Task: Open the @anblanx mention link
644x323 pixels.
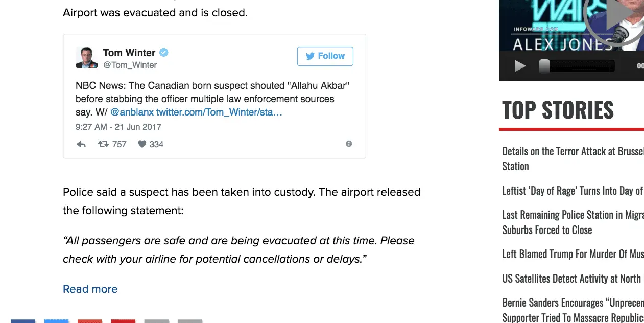Action: click(x=132, y=112)
